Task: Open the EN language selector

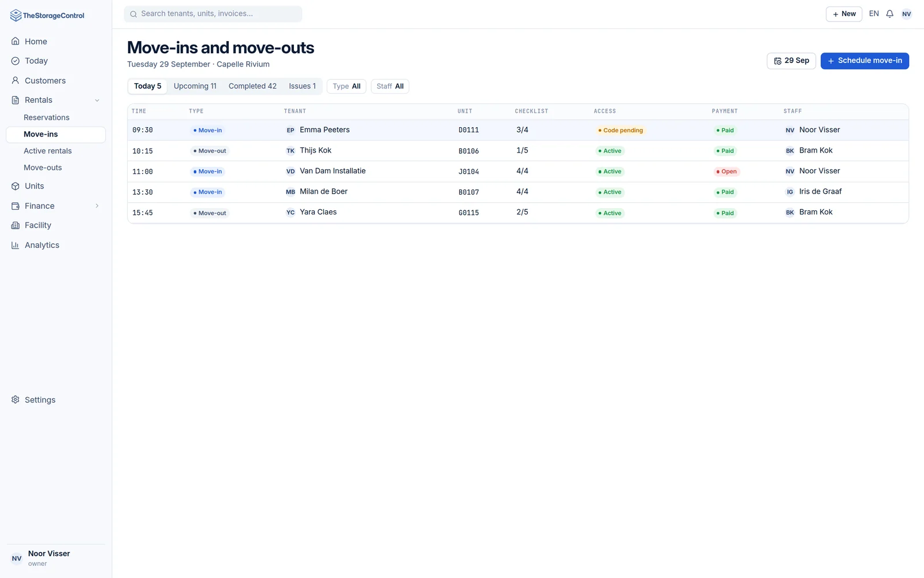Action: (874, 14)
